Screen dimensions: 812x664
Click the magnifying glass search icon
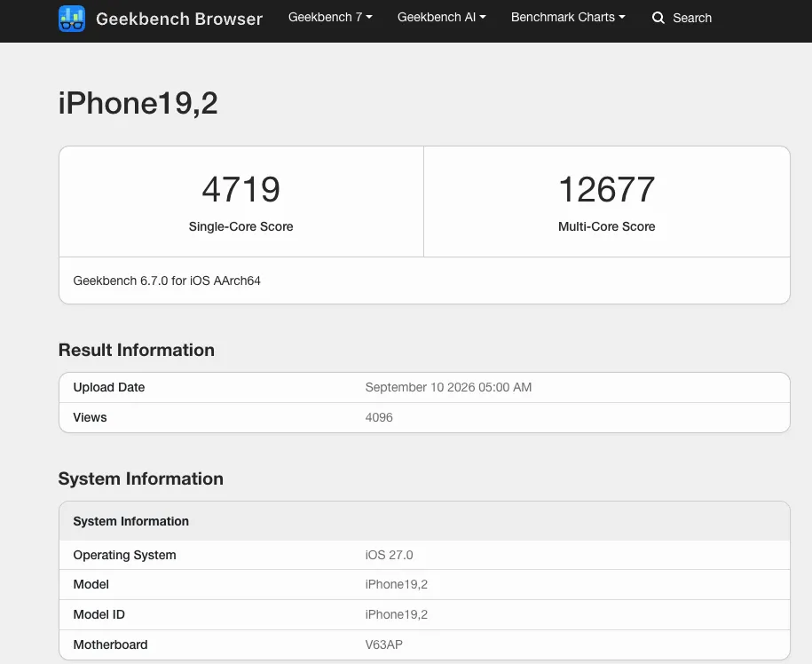pos(658,18)
